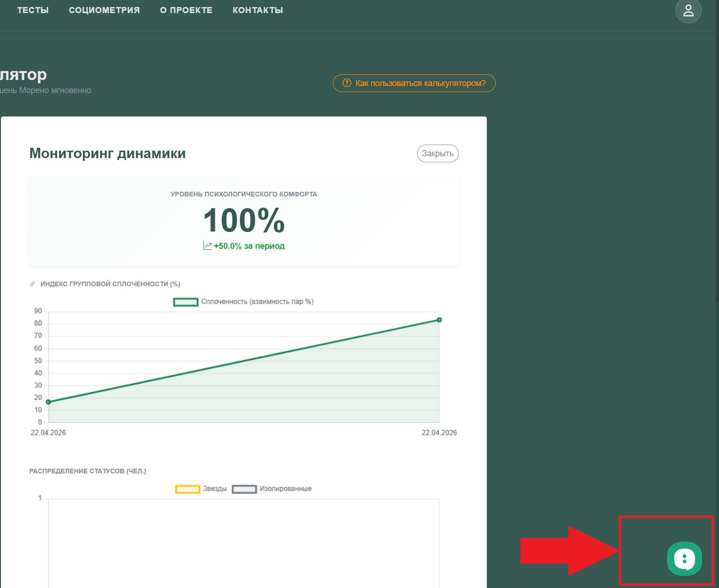Click the '100%' comfort level value

244,220
